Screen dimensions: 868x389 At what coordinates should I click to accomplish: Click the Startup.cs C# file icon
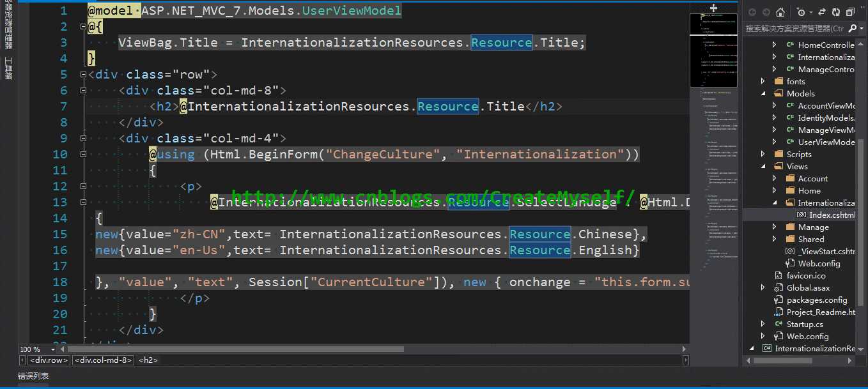point(779,324)
